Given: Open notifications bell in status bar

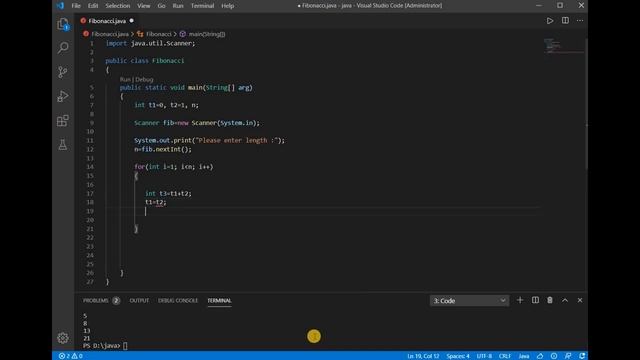Looking at the screenshot, I should (x=582, y=356).
